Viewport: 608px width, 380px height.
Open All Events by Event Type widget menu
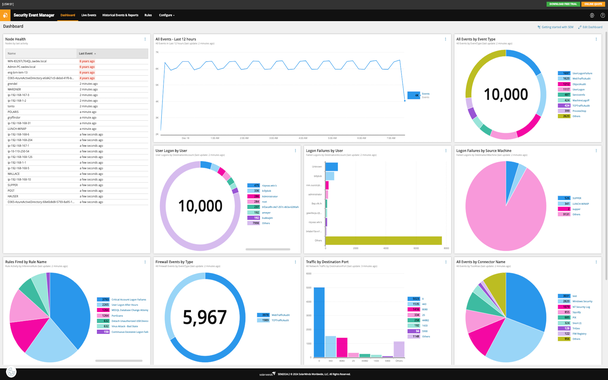pyautogui.click(x=596, y=39)
